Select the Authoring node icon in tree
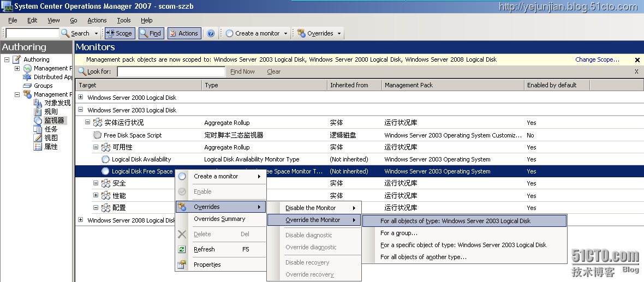Image resolution: width=644 pixels, height=282 pixels. pos(16,59)
